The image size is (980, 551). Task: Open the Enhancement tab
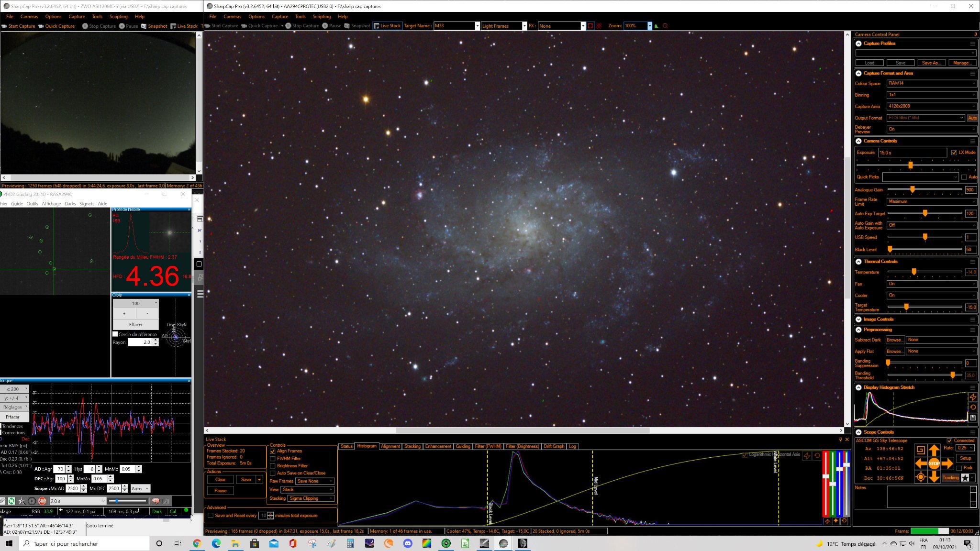(438, 446)
